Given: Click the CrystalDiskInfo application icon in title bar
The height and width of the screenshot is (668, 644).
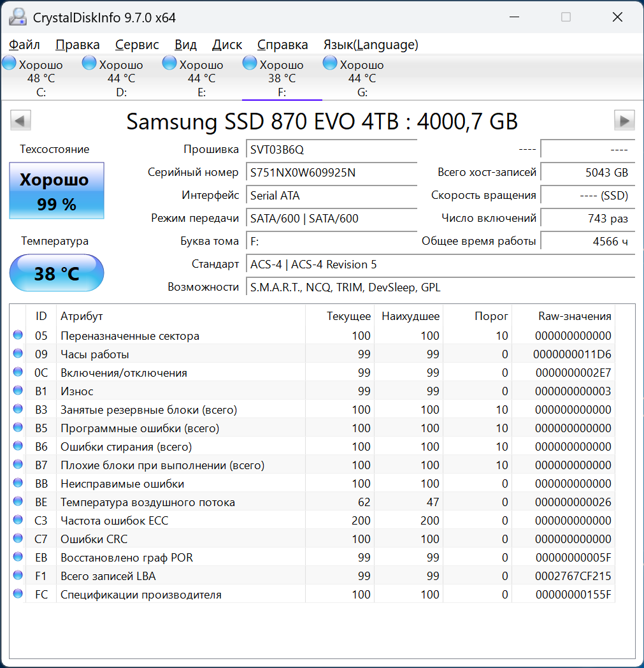Looking at the screenshot, I should click(17, 17).
